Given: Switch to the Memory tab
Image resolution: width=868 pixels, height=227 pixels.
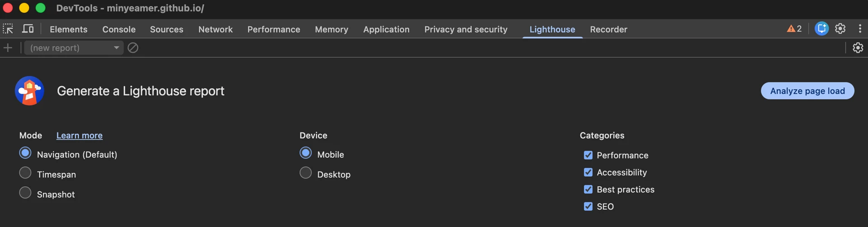Looking at the screenshot, I should pyautogui.click(x=331, y=29).
